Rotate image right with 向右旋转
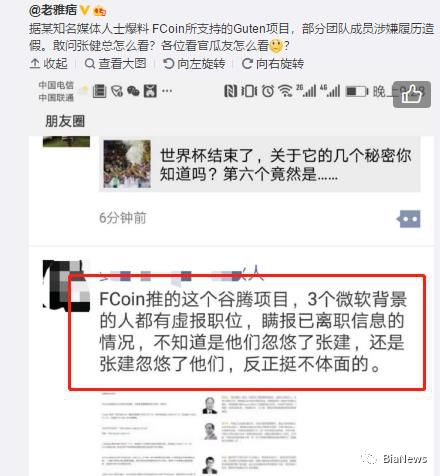The image size is (440, 476). (273, 63)
